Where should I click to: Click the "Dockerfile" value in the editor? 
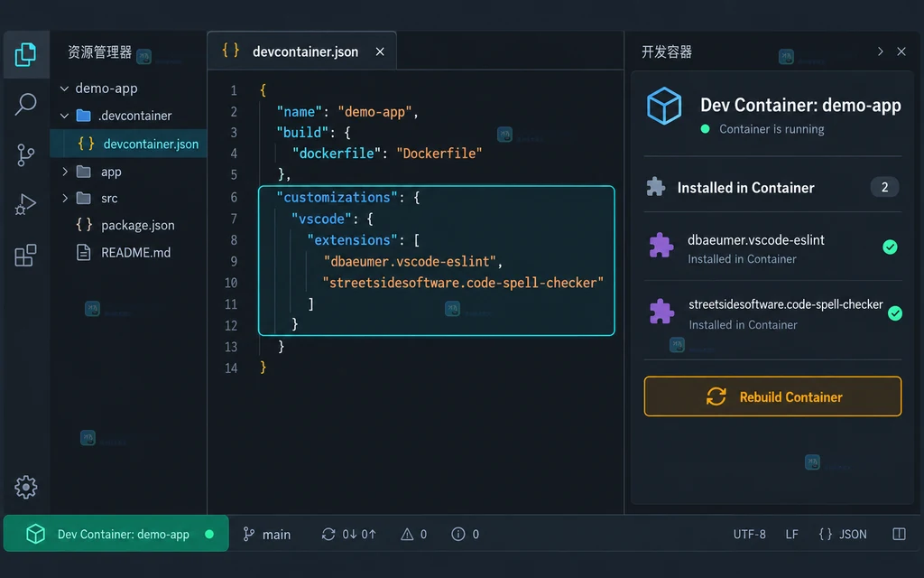(439, 154)
